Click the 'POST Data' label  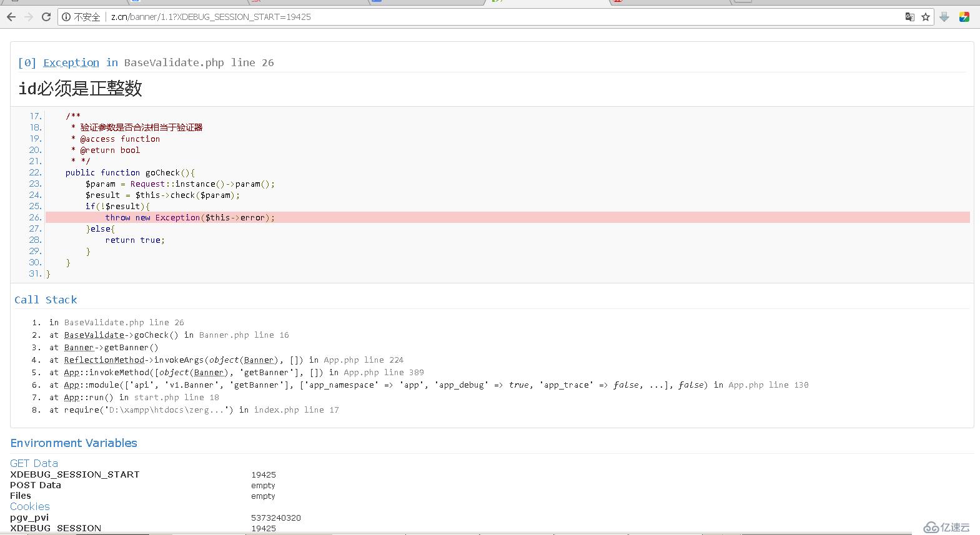[x=36, y=485]
